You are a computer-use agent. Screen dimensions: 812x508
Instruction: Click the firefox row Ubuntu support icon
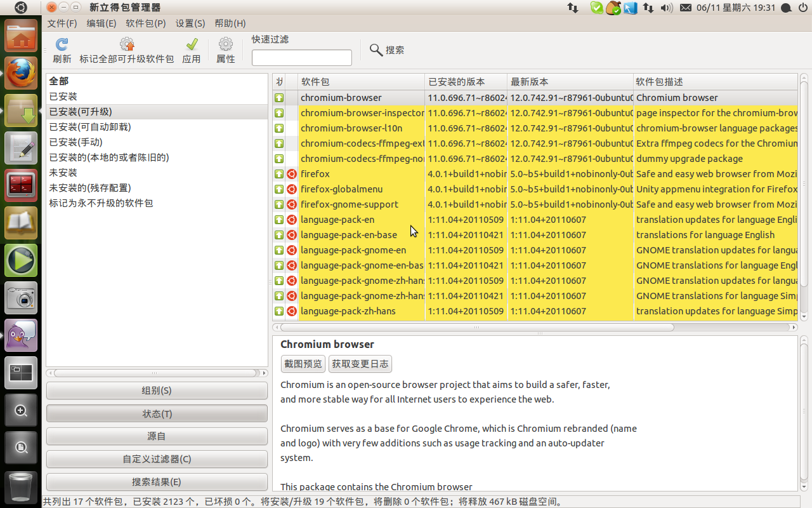tap(291, 174)
